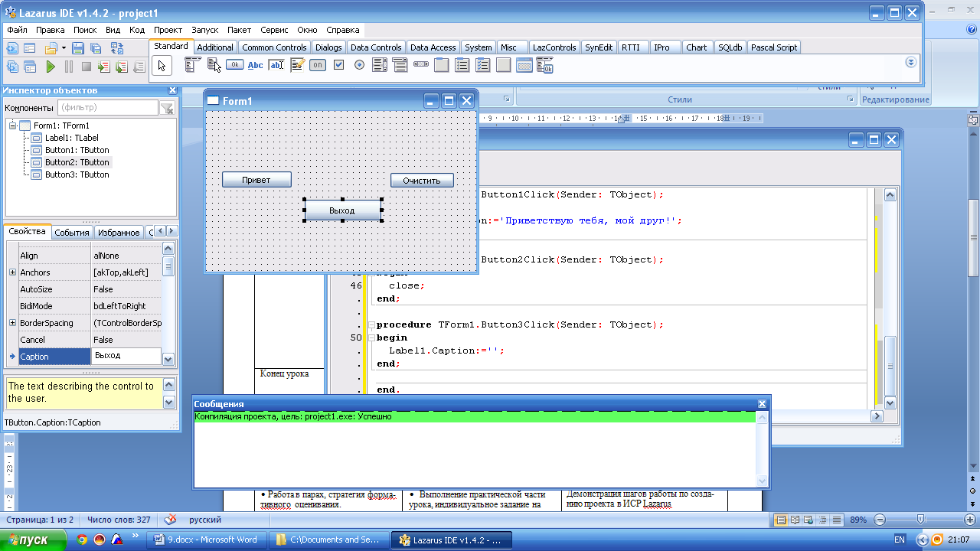The width and height of the screenshot is (980, 551).
Task: Click the Open file folder icon
Action: click(x=51, y=48)
